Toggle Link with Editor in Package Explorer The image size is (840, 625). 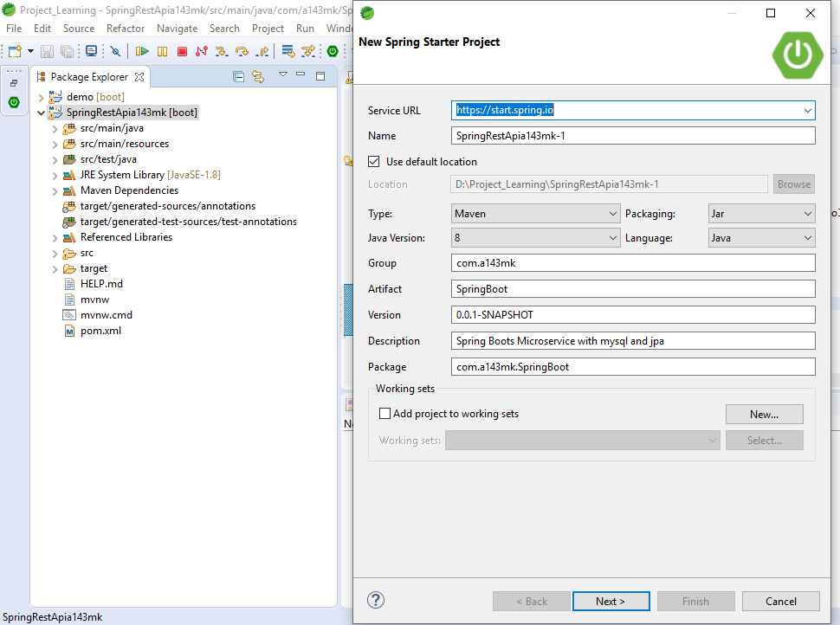(258, 76)
